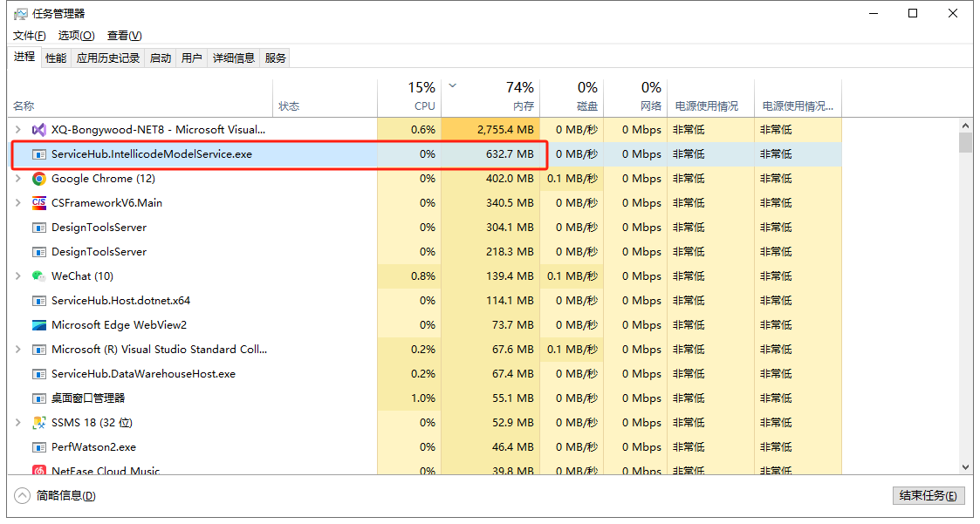Switch to the 用户 tab
Viewport: 980px width, 524px height.
(x=192, y=58)
